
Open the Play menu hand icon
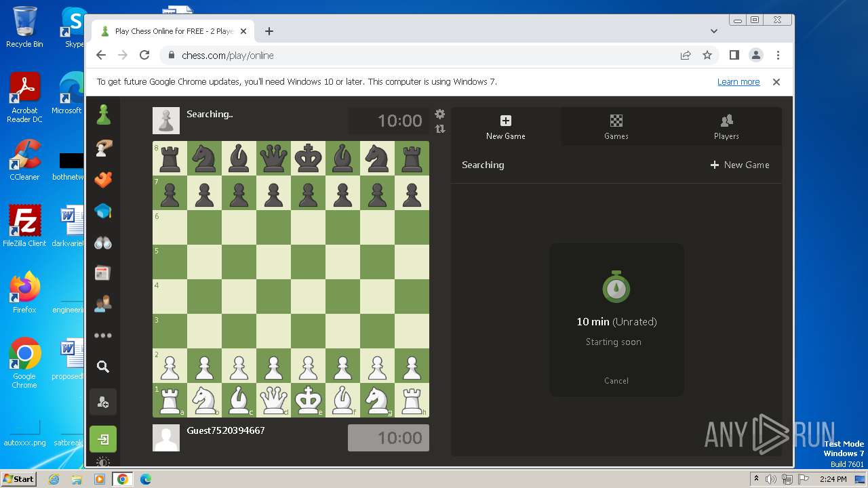coord(103,148)
